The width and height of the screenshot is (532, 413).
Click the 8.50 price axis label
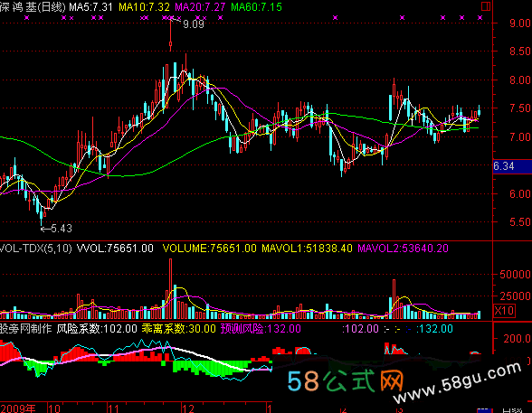[519, 52]
